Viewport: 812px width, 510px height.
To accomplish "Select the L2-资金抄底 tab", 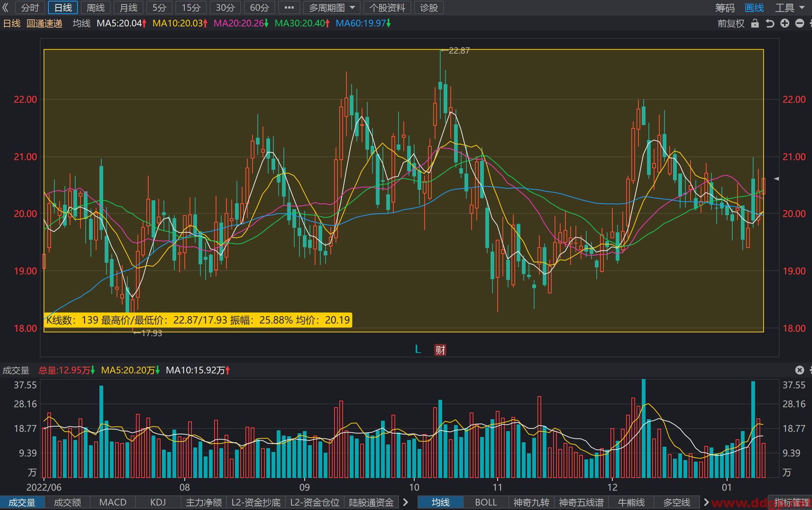I will [x=256, y=503].
